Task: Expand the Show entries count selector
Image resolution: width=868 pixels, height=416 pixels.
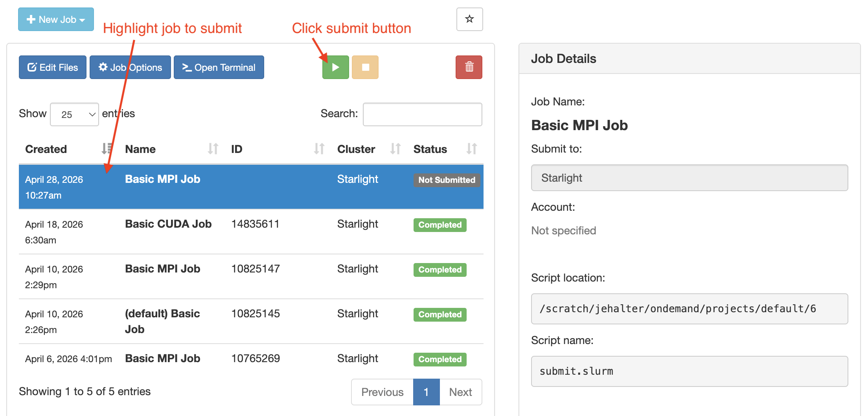Action: point(74,114)
